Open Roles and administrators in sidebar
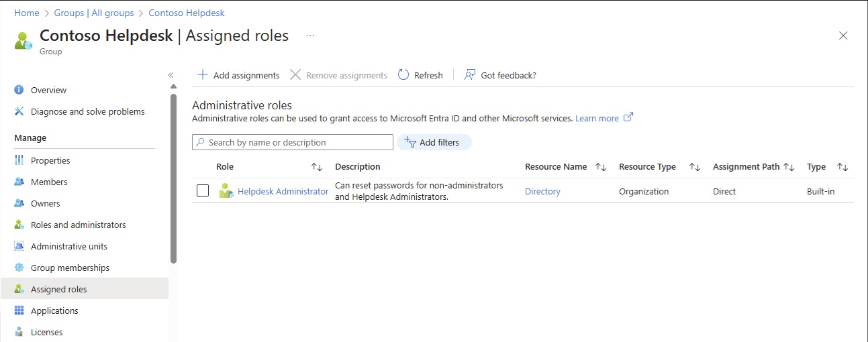The height and width of the screenshot is (342, 868). tap(78, 225)
